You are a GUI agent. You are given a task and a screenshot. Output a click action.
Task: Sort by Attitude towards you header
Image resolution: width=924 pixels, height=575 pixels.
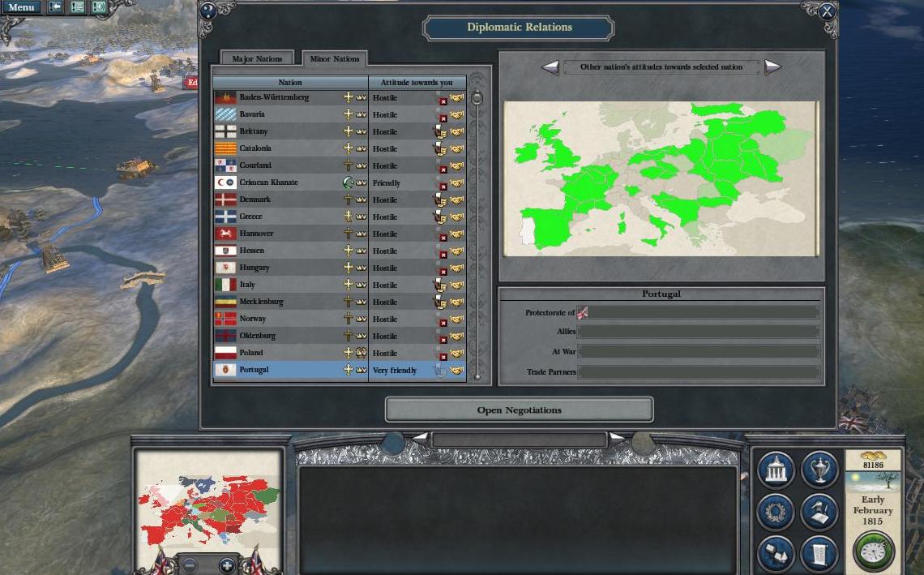[x=417, y=83]
